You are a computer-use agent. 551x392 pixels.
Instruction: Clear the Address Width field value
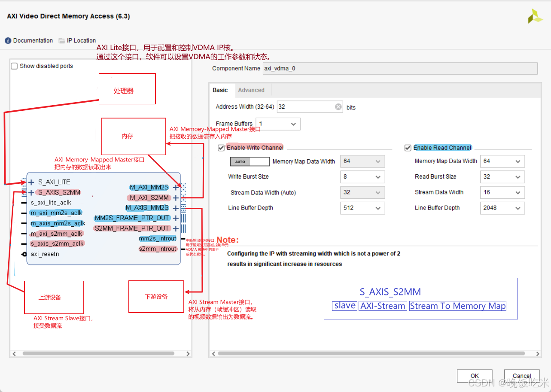click(x=338, y=106)
